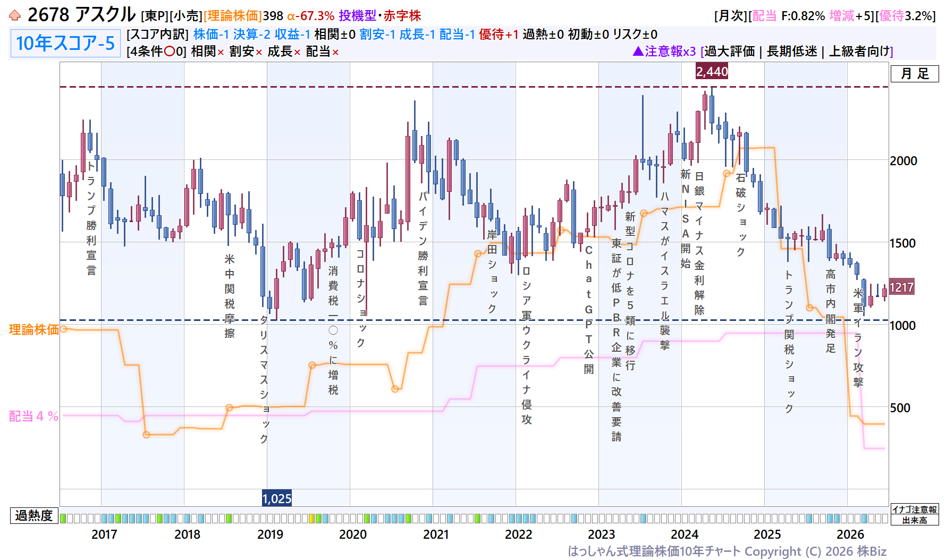Screen dimensions: 946x560
Task: Click the 1500 price axis label
Action: pos(903,243)
